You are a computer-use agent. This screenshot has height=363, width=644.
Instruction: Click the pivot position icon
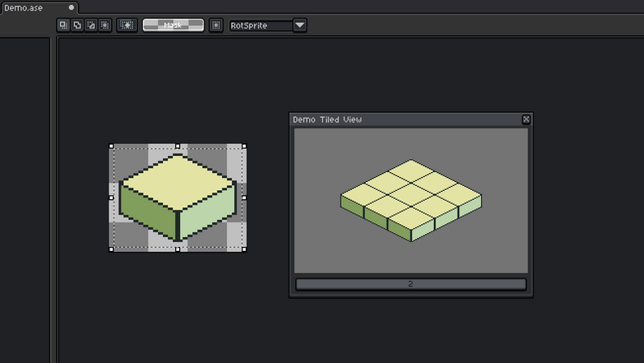[x=216, y=25]
